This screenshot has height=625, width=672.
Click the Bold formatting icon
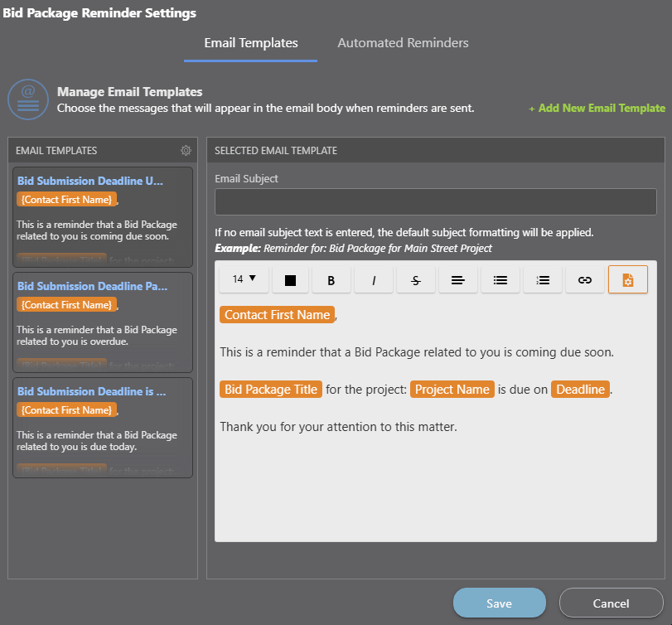[x=331, y=280]
